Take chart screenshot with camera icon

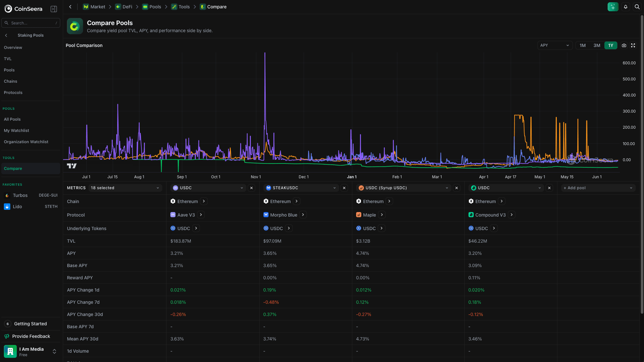tap(624, 45)
